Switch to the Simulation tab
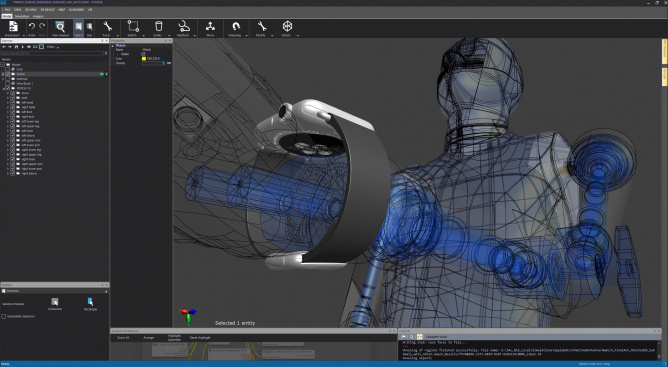668x367 pixels. pyautogui.click(x=22, y=16)
